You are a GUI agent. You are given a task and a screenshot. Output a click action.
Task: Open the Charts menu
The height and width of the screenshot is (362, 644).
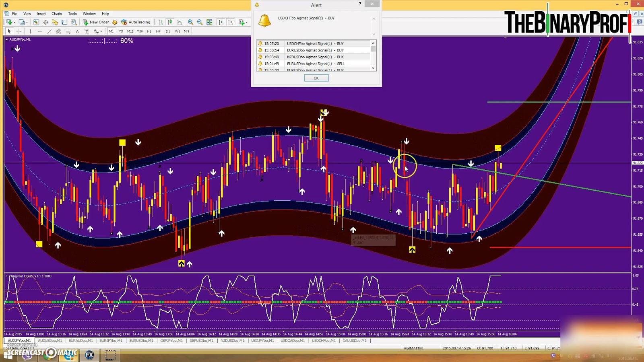click(56, 13)
